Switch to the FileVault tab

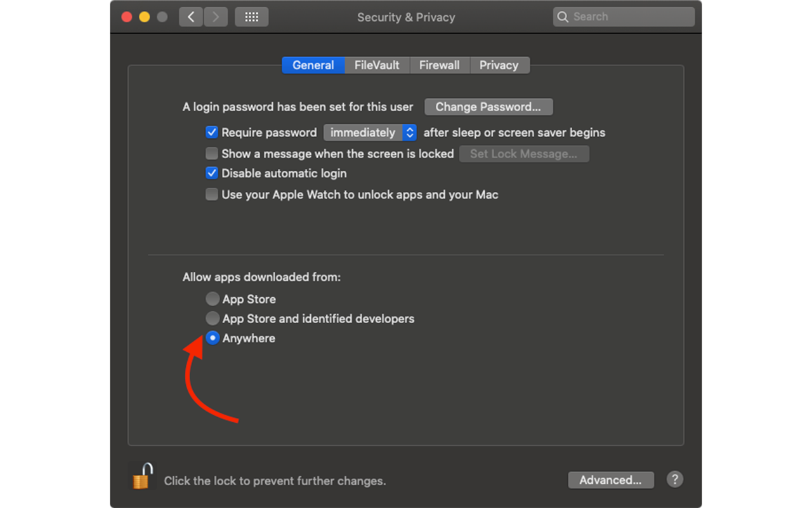(x=377, y=65)
